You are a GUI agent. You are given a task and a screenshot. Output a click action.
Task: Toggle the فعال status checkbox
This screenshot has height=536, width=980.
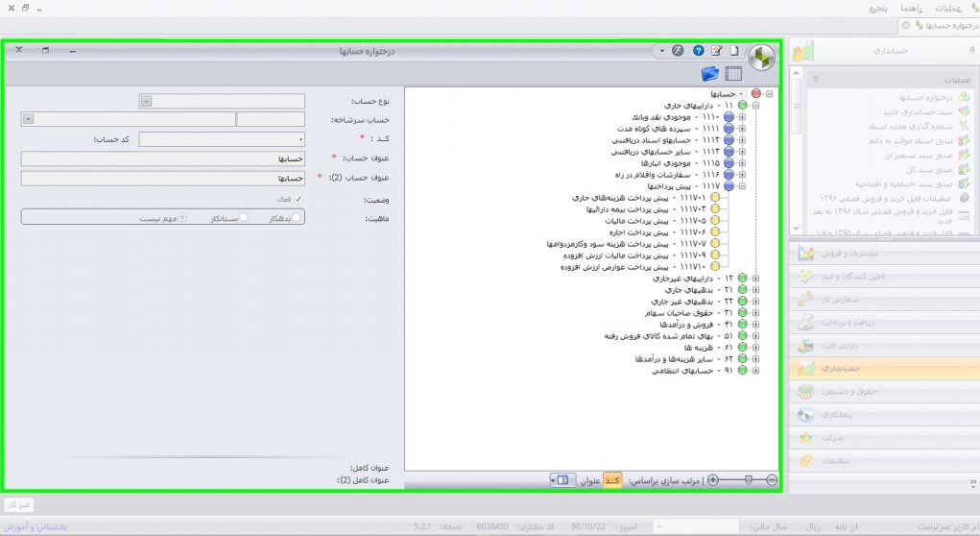(x=299, y=199)
